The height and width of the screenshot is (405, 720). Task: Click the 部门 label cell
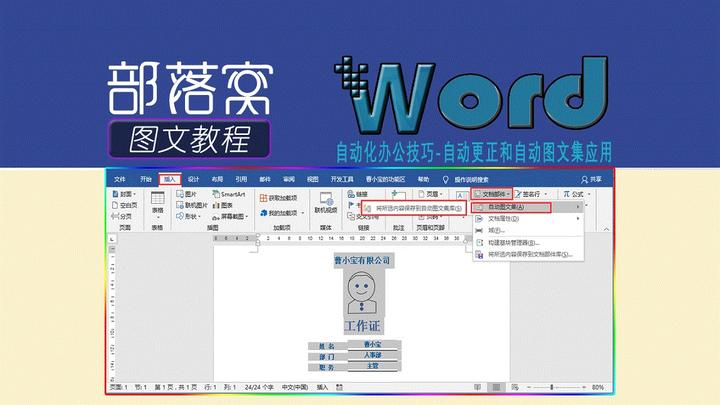coord(327,357)
